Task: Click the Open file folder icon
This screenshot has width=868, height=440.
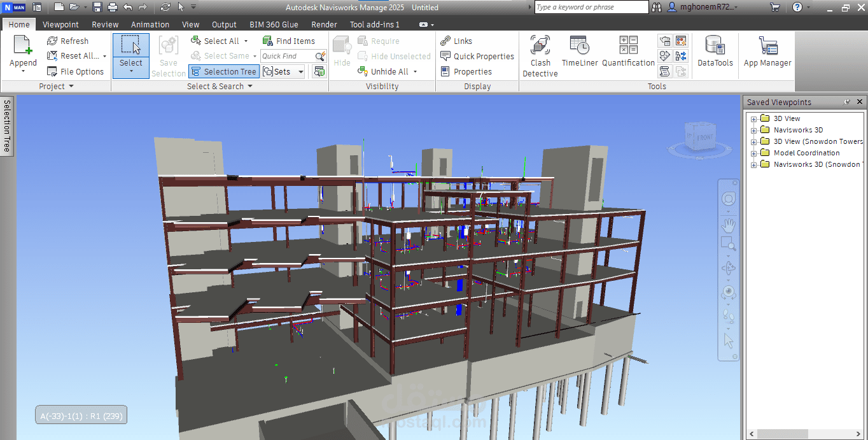Action: (x=74, y=7)
